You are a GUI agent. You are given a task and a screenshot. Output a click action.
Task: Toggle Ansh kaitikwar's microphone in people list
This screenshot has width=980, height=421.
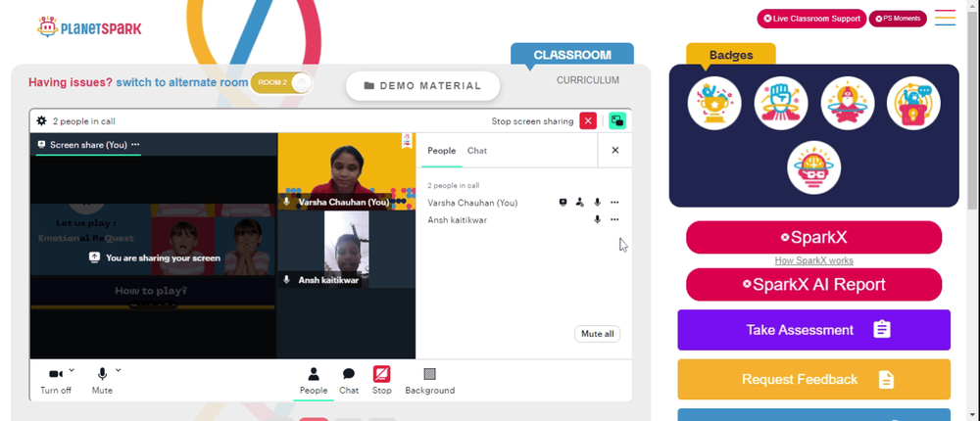click(x=598, y=220)
